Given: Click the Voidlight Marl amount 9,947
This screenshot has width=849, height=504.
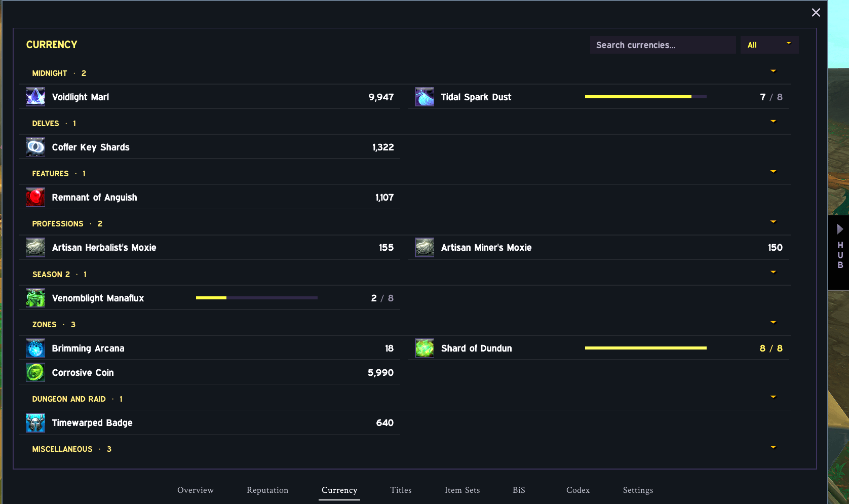Looking at the screenshot, I should (x=381, y=97).
